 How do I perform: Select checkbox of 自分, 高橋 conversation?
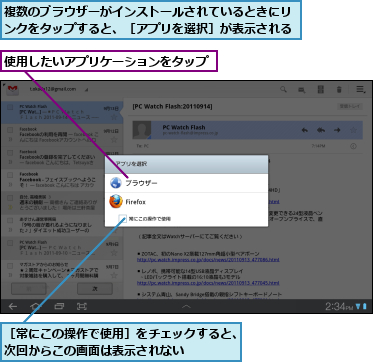[x=10, y=197]
